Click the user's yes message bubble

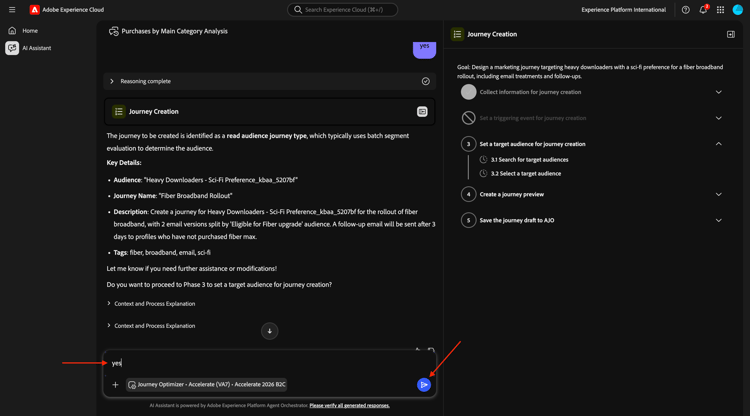424,49
